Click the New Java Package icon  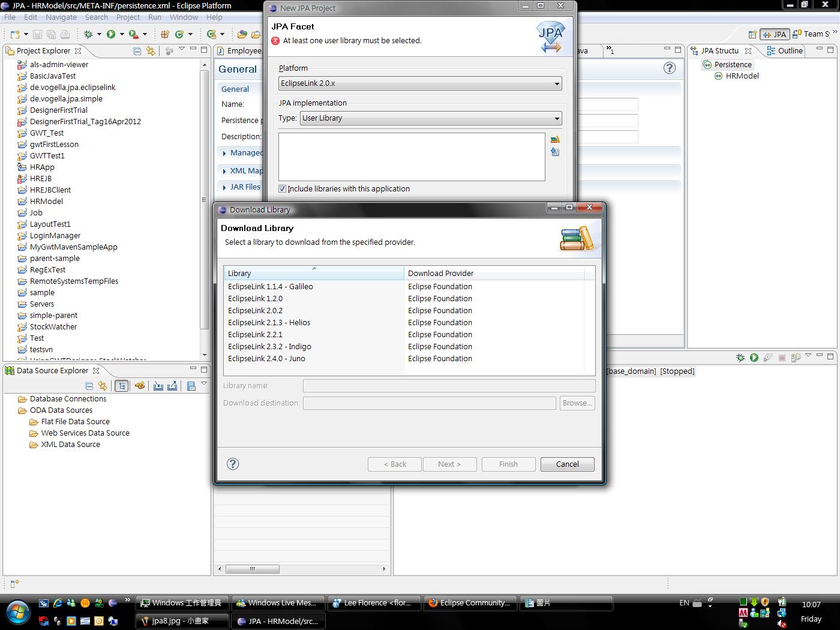[164, 34]
